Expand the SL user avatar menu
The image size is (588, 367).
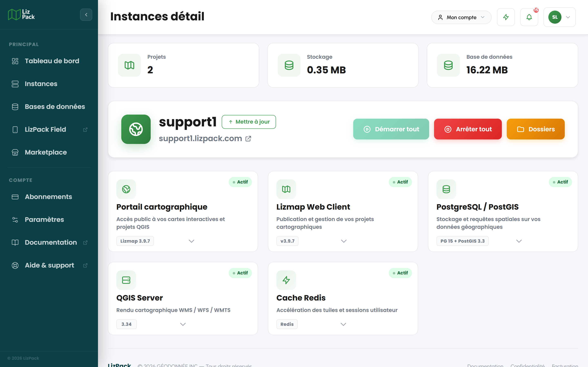[x=560, y=17]
